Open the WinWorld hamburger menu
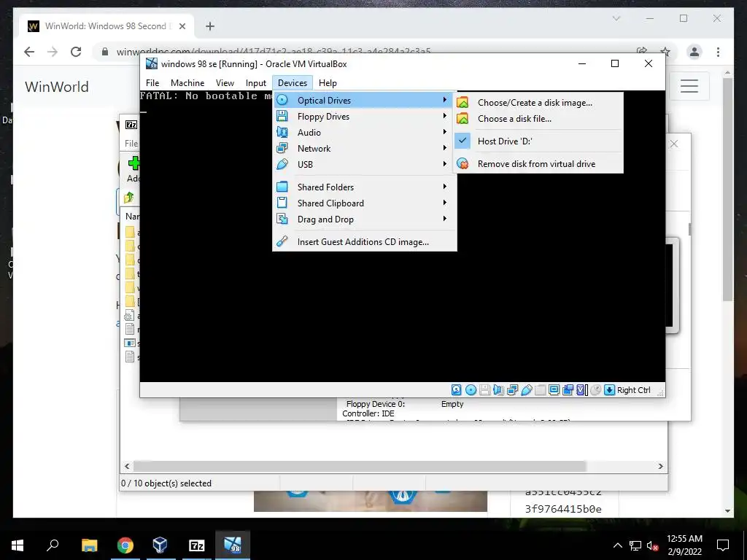747x560 pixels. 689,86
